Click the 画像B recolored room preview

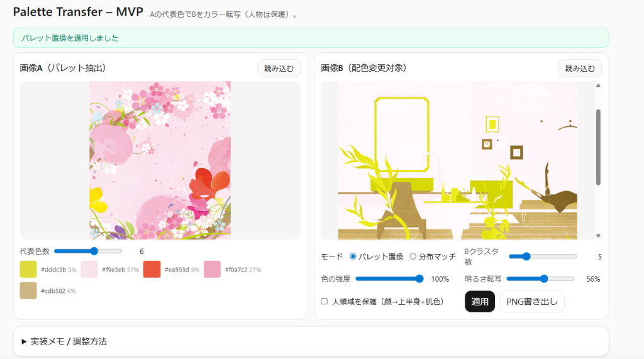coord(457,160)
